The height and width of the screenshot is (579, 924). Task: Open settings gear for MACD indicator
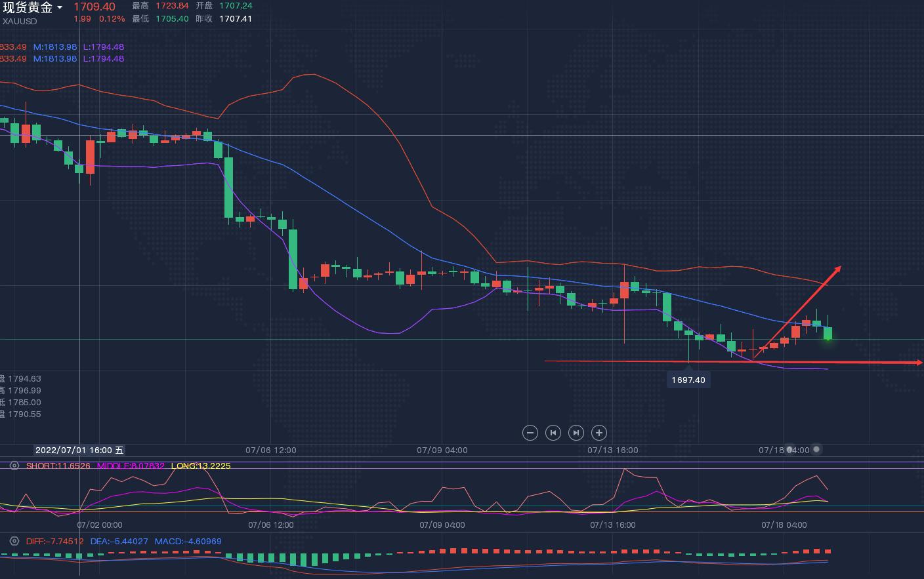pos(14,542)
